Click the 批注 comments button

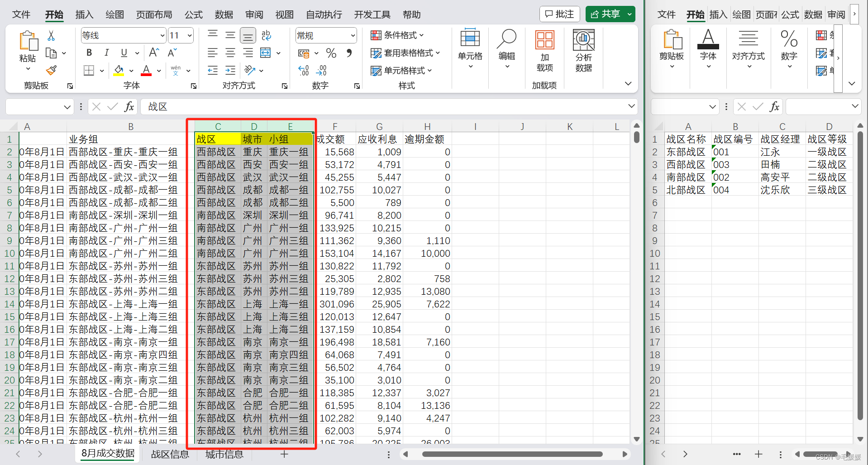[560, 14]
